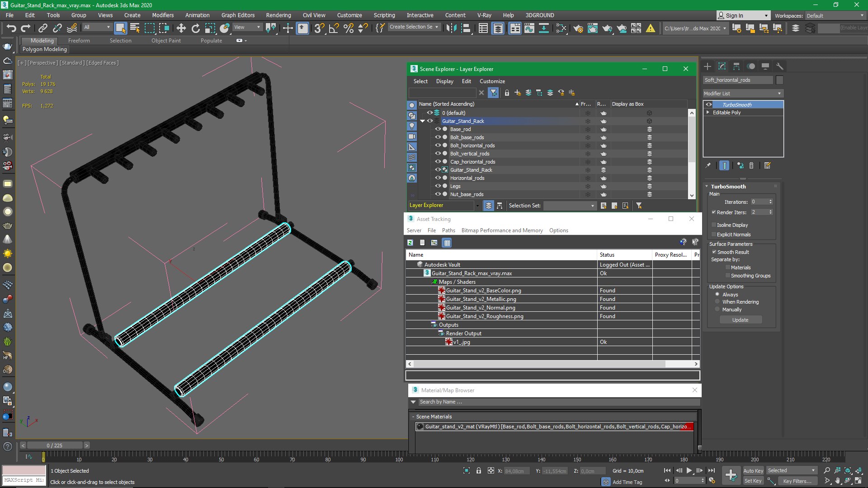Hide the Legs layer object eye icon
The image size is (868, 488).
pyautogui.click(x=438, y=186)
